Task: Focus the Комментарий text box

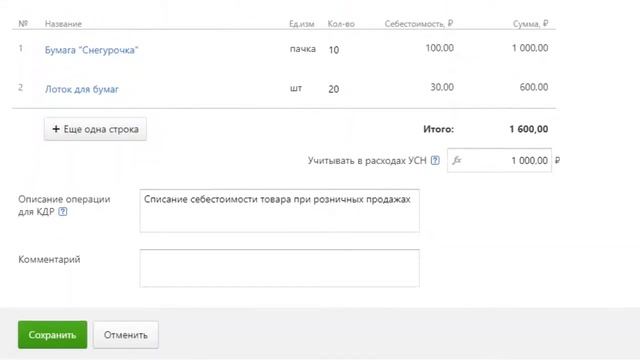Action: click(x=280, y=268)
